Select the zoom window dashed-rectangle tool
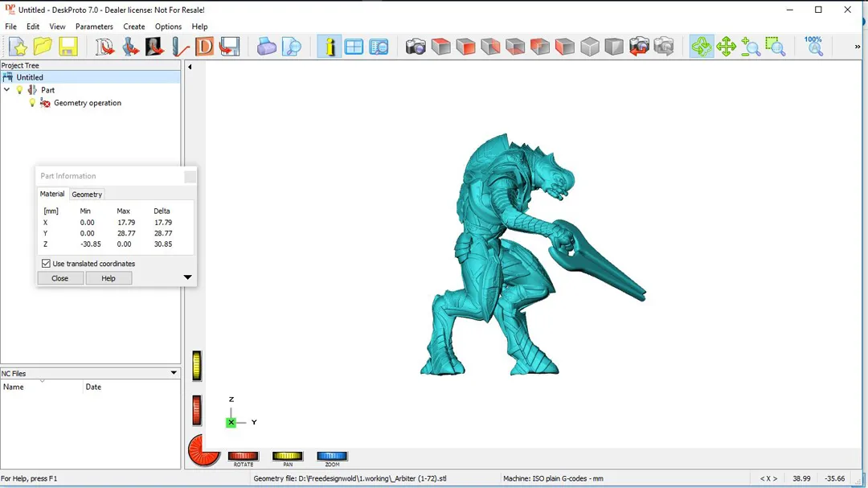868x488 pixels. click(775, 47)
